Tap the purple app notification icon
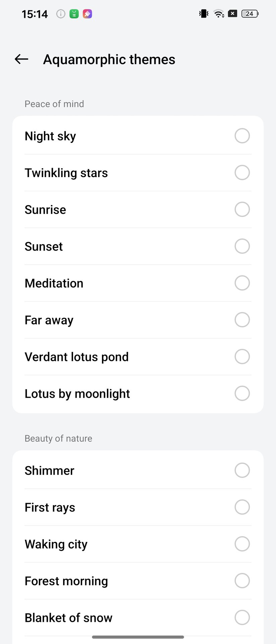This screenshot has width=276, height=644. point(88,14)
